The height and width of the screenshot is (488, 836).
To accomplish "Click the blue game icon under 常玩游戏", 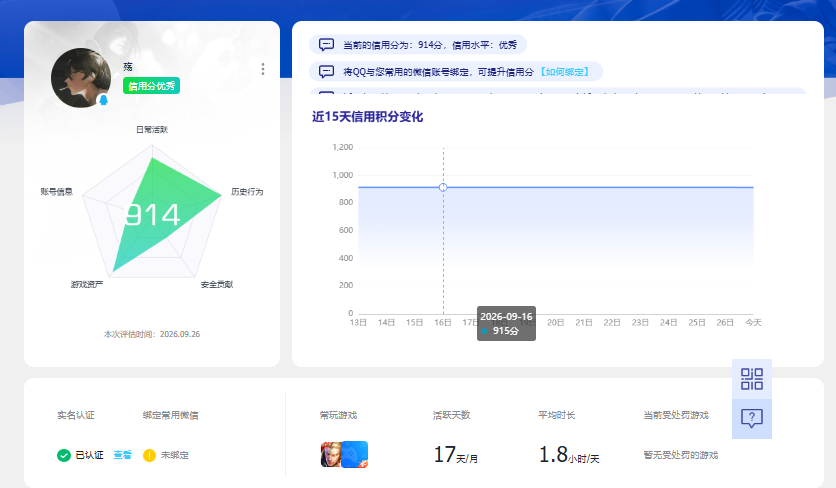I will coord(355,454).
